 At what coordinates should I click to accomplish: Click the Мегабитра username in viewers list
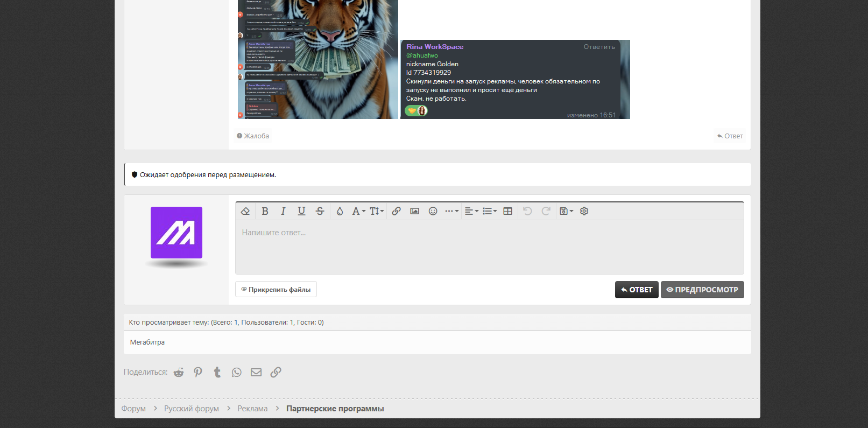(x=147, y=342)
